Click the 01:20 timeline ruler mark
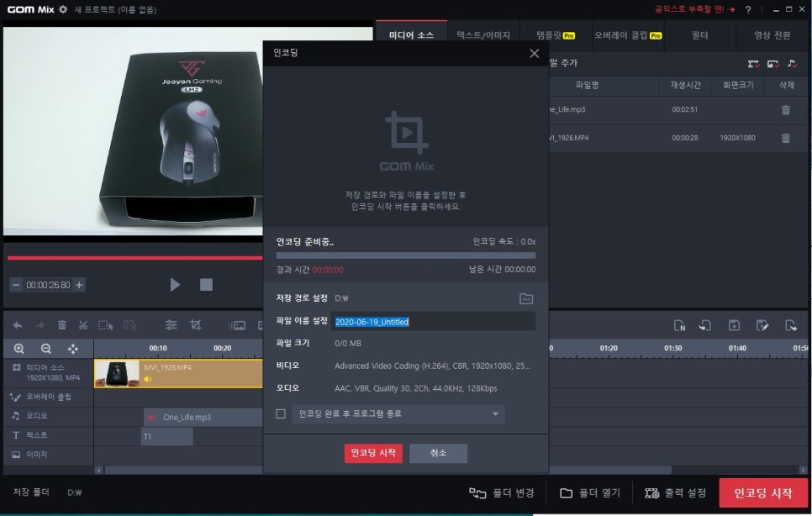This screenshot has height=516, width=812. tap(609, 348)
